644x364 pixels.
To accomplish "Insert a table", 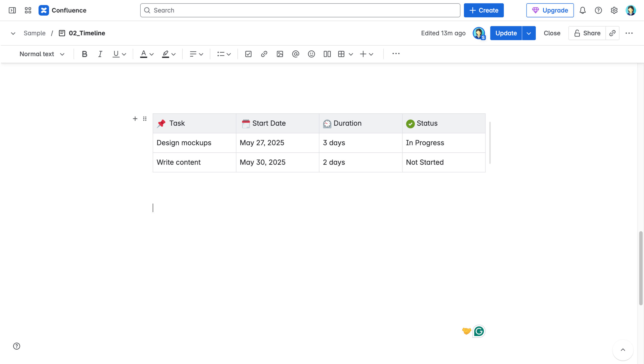I will [341, 54].
